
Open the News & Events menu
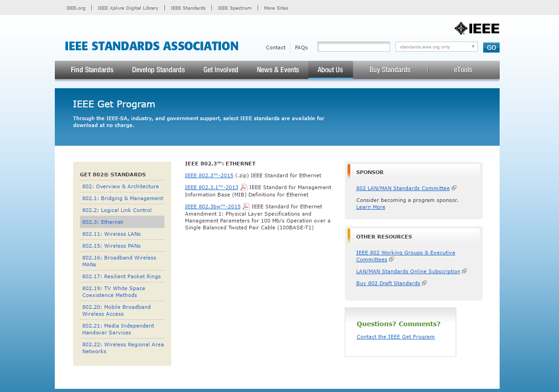tap(278, 70)
